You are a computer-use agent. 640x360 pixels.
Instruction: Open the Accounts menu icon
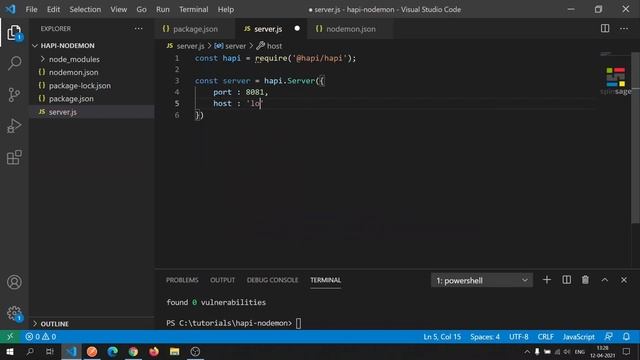pyautogui.click(x=14, y=282)
